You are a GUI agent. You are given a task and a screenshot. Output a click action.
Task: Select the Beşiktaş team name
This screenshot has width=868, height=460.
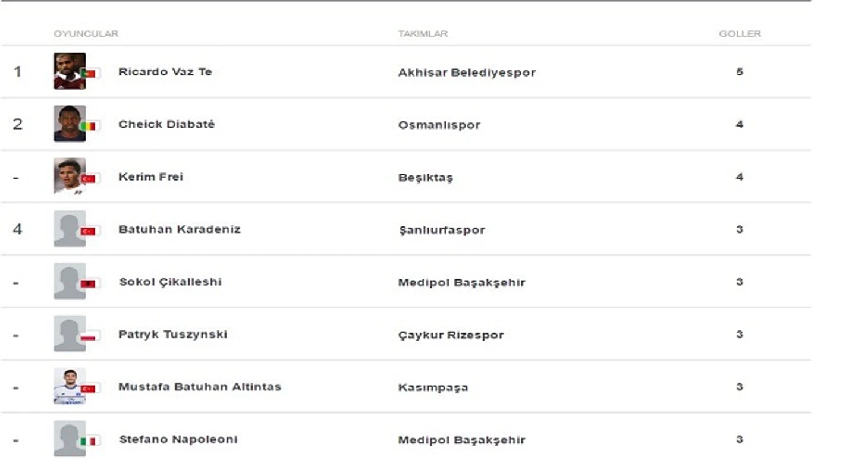tap(425, 177)
